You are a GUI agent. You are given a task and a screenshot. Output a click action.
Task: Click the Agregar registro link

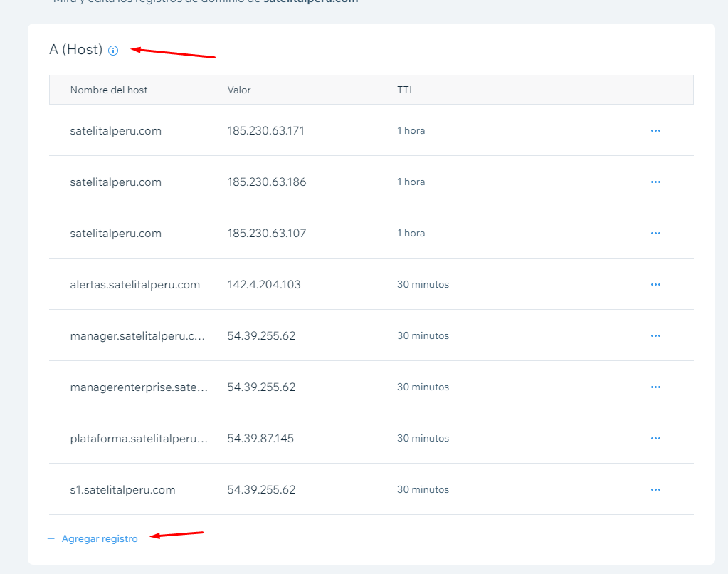coord(99,539)
